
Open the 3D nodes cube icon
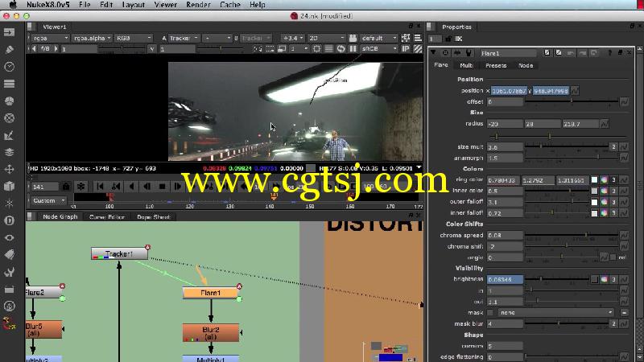[x=9, y=187]
